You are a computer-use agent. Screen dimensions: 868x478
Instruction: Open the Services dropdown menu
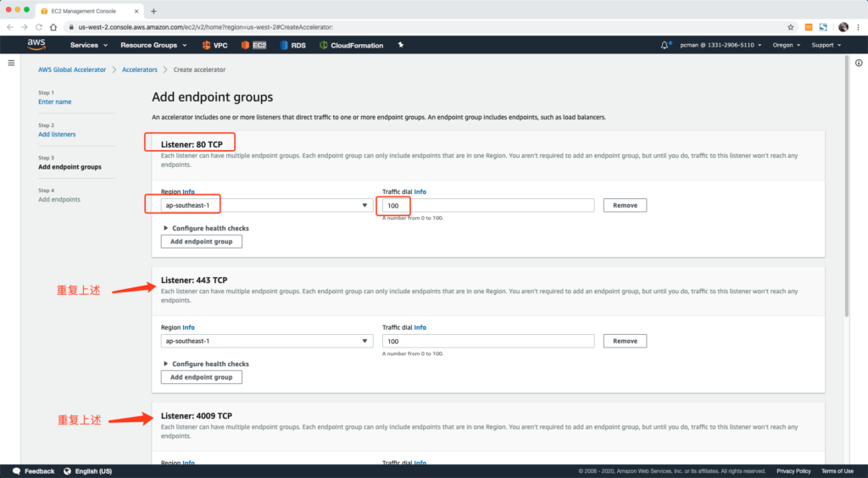[x=89, y=45]
